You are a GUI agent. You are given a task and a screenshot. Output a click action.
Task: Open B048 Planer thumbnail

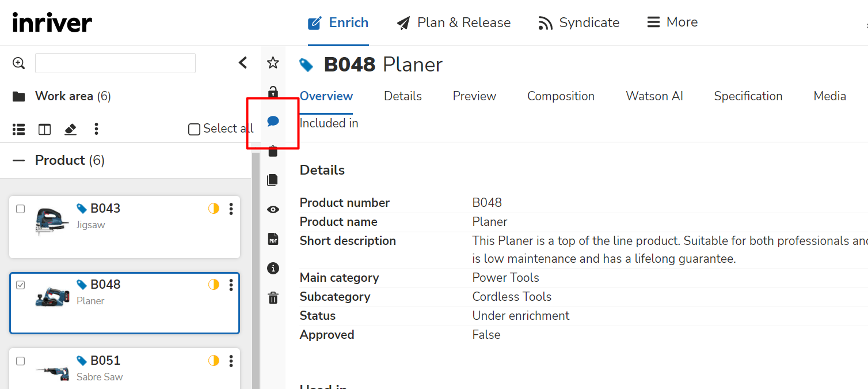52,297
